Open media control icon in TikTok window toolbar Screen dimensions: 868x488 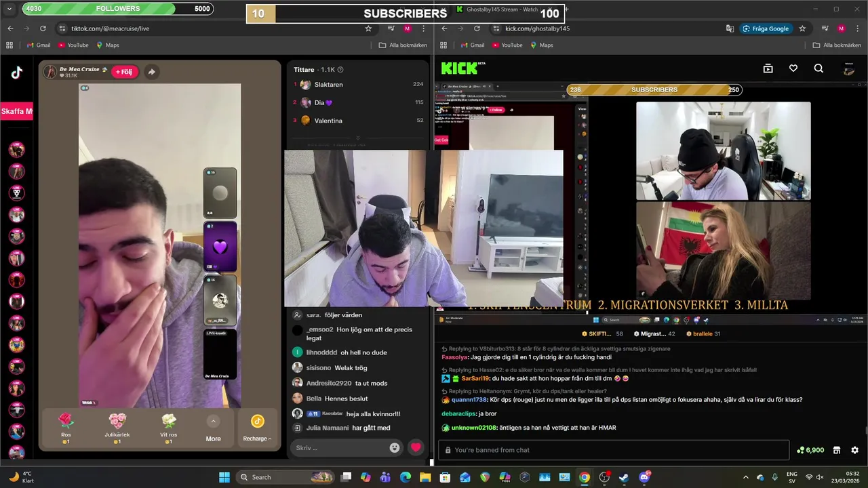click(x=391, y=28)
